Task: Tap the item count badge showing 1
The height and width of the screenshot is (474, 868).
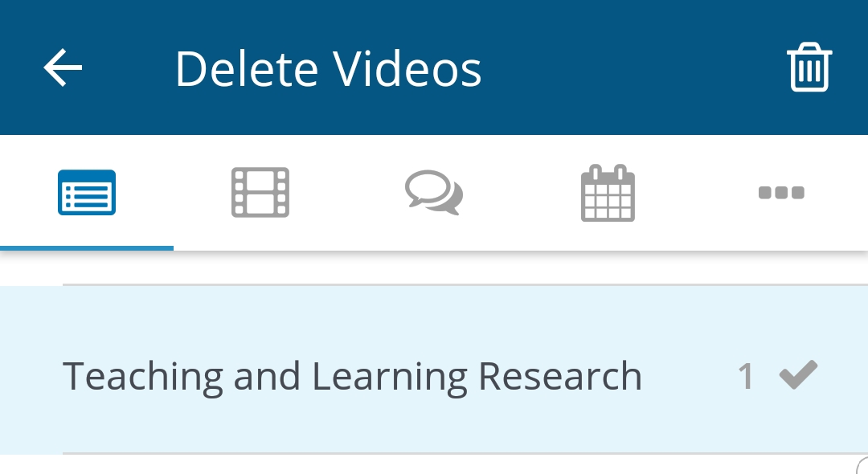Action: (x=746, y=374)
